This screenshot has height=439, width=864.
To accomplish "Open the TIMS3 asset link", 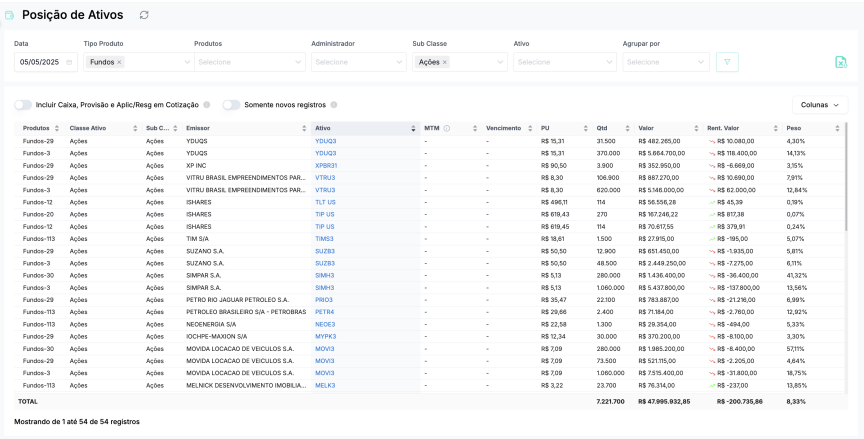I will click(x=324, y=239).
